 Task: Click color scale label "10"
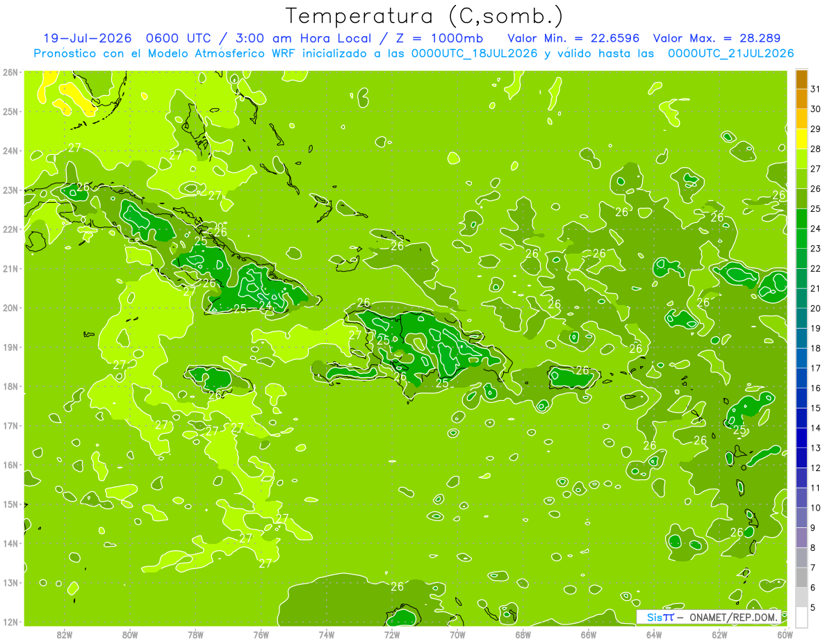coord(815,507)
